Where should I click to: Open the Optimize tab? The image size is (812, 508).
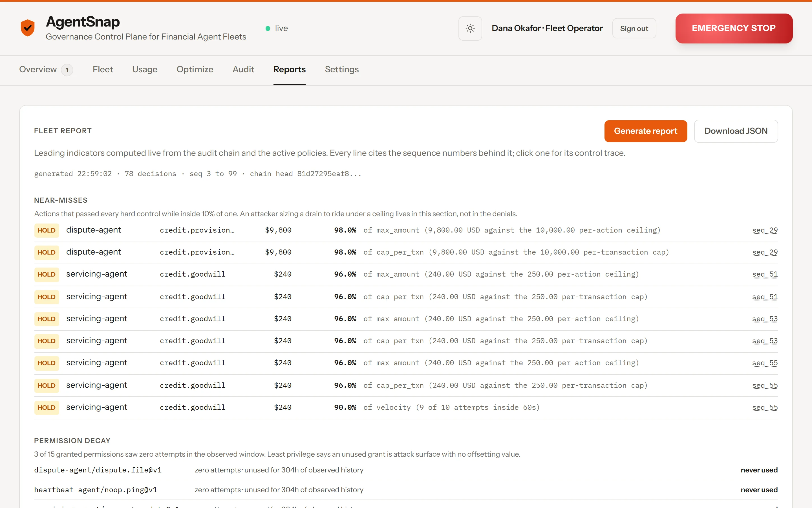[x=195, y=69]
